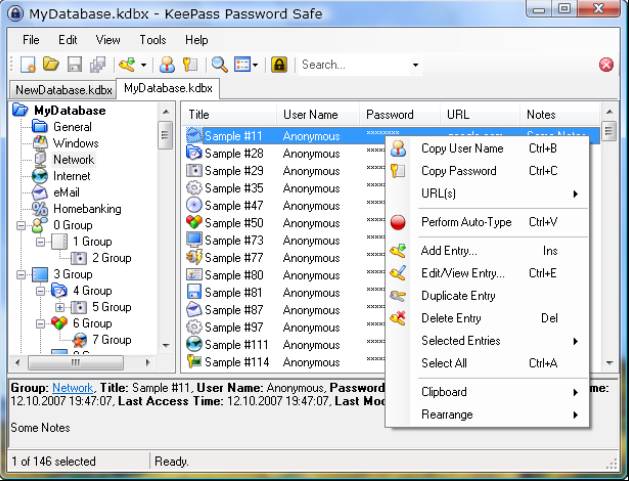This screenshot has width=629, height=481.
Task: Click the User Name column header
Action: pos(318,115)
